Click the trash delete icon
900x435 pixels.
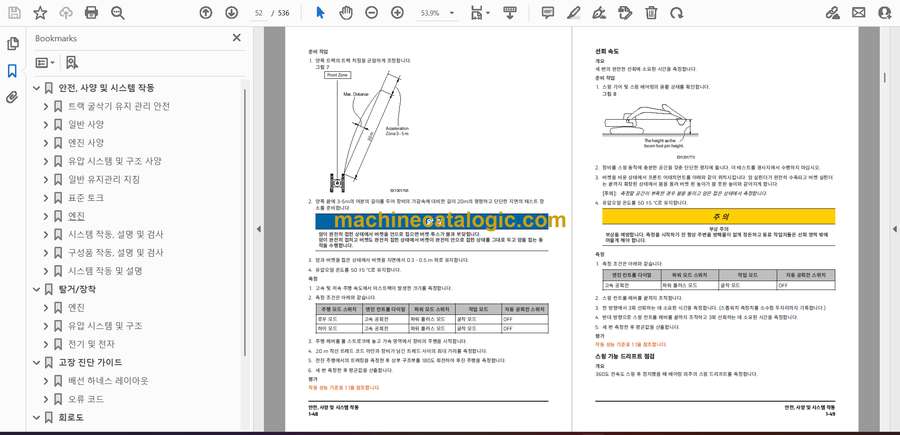(x=651, y=13)
